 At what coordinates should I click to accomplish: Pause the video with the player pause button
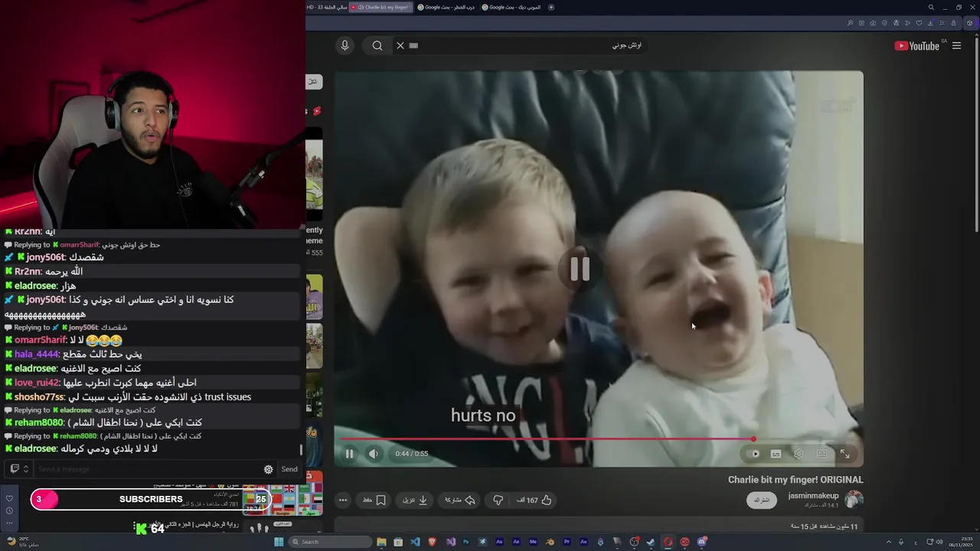pyautogui.click(x=349, y=454)
